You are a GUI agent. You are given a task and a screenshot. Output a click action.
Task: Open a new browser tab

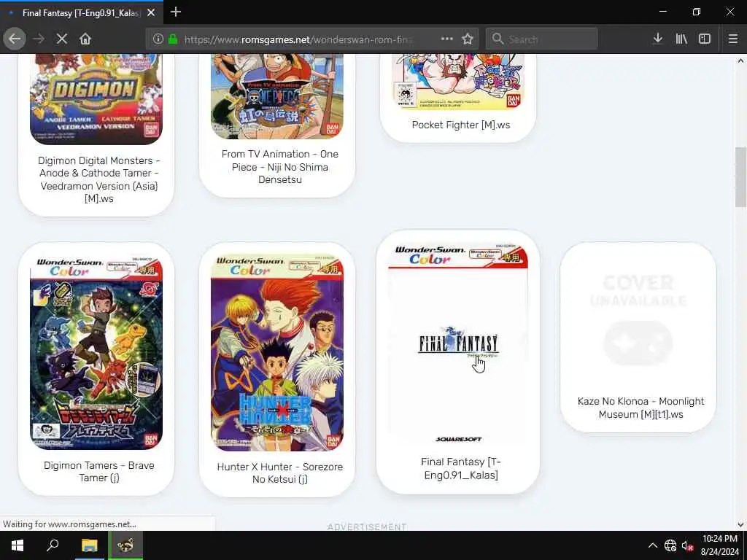(176, 12)
